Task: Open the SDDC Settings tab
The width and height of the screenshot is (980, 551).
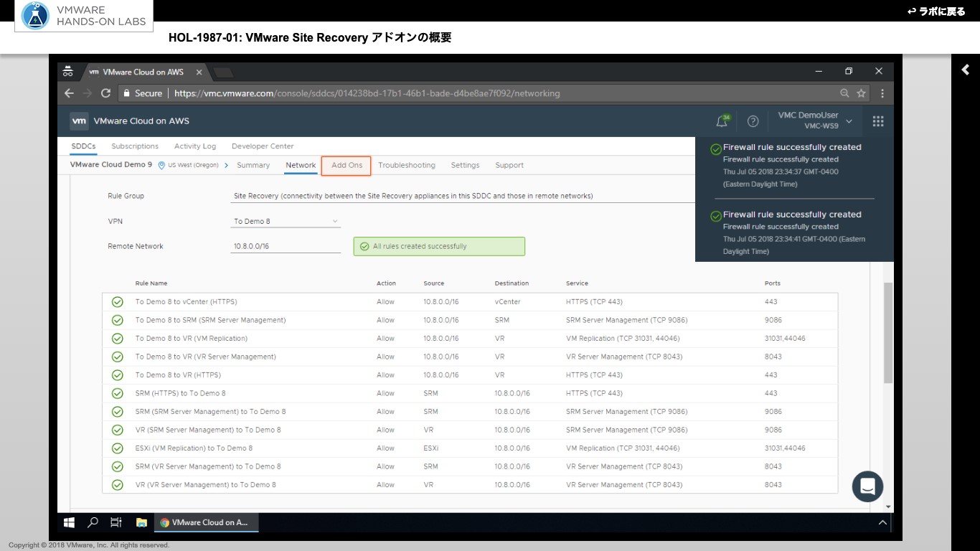Action: click(x=465, y=165)
